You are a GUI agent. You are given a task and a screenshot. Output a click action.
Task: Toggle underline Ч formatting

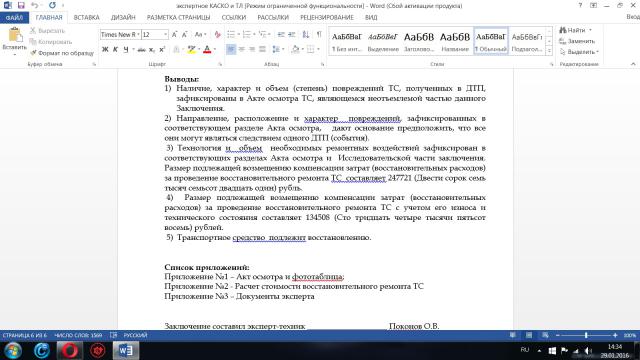coord(126,49)
